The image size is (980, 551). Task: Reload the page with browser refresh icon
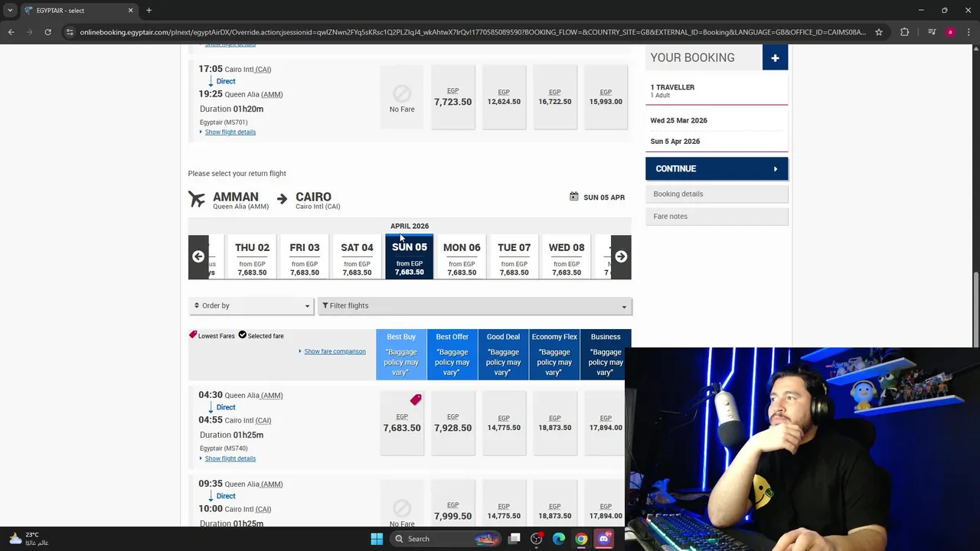click(47, 32)
